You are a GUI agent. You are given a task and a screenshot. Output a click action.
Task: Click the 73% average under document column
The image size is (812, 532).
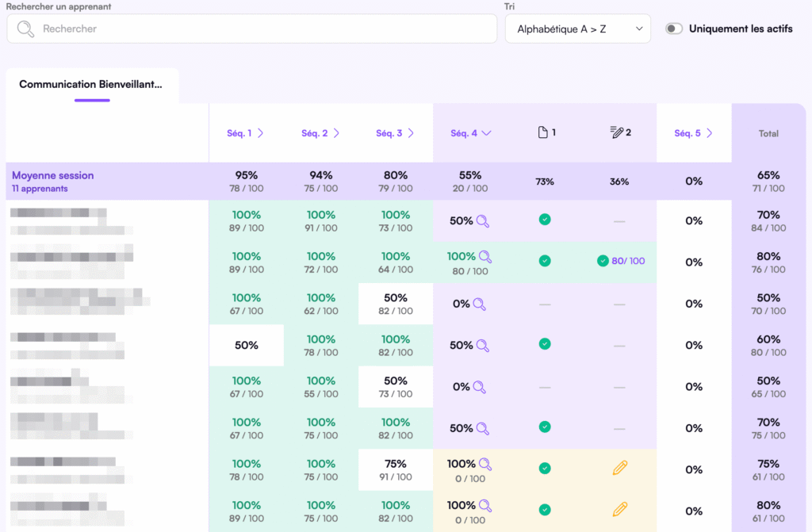click(x=545, y=182)
